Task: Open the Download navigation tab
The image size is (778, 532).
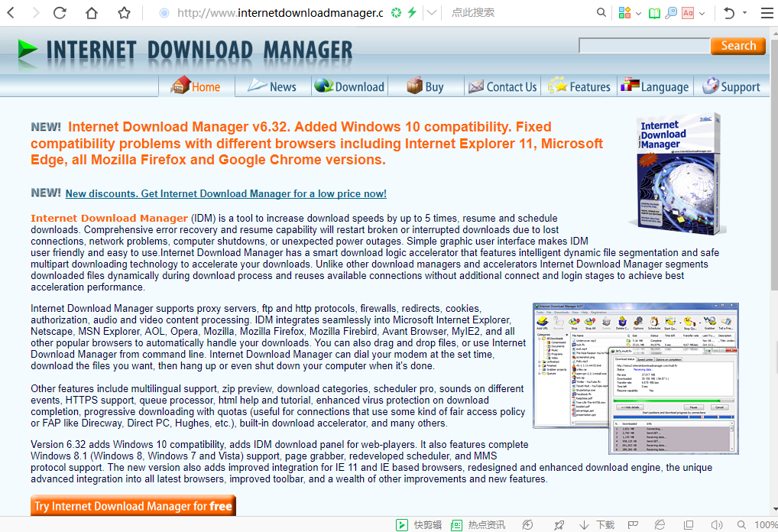Action: coord(349,86)
